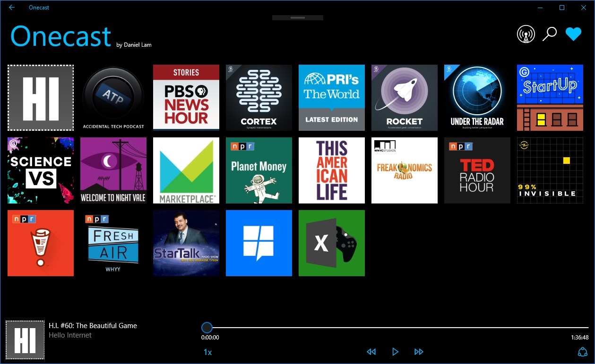This screenshot has width=595, height=364.
Task: Play the current episode
Action: (x=395, y=352)
